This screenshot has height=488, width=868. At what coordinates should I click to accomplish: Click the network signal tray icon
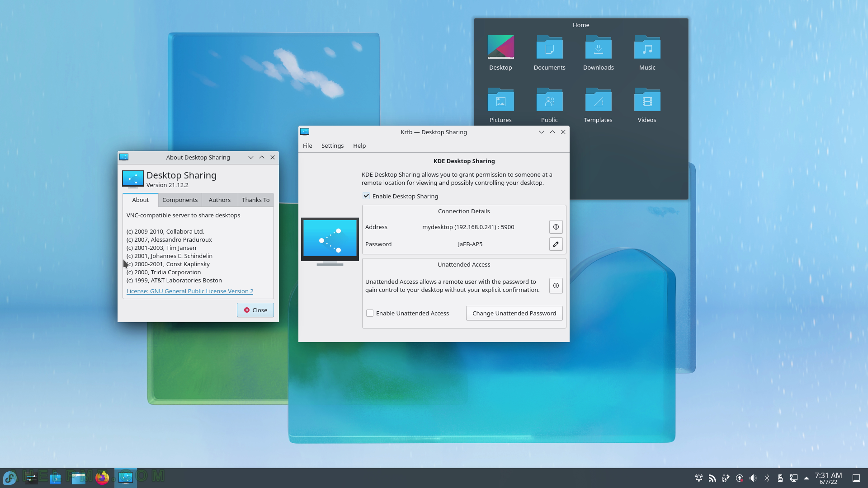click(712, 478)
